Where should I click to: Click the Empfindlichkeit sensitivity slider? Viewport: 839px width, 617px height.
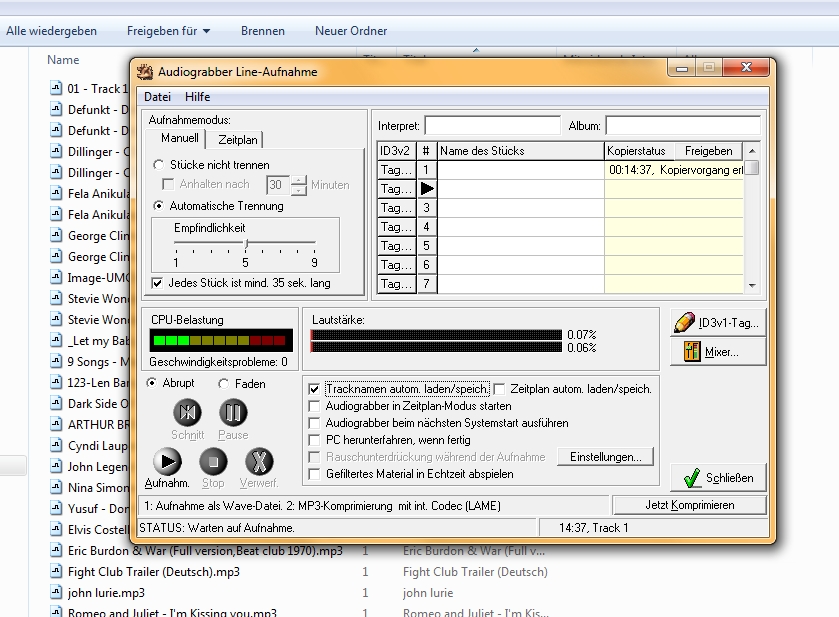(x=245, y=245)
